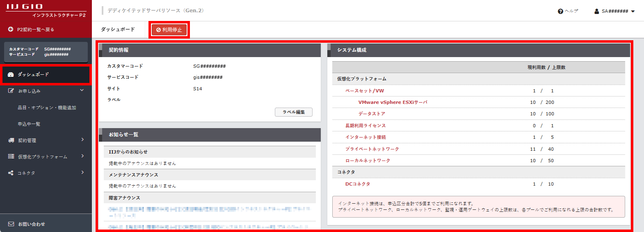Screen dimensions: 644x232
Task: Click the お申し込み edit pencil icon
Action: pyautogui.click(x=11, y=91)
